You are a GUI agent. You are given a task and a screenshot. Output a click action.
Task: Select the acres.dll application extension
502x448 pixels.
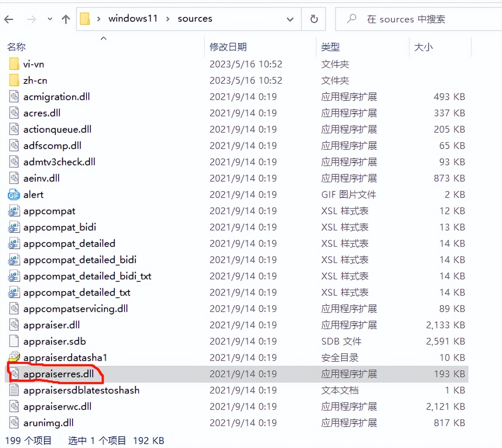(42, 113)
